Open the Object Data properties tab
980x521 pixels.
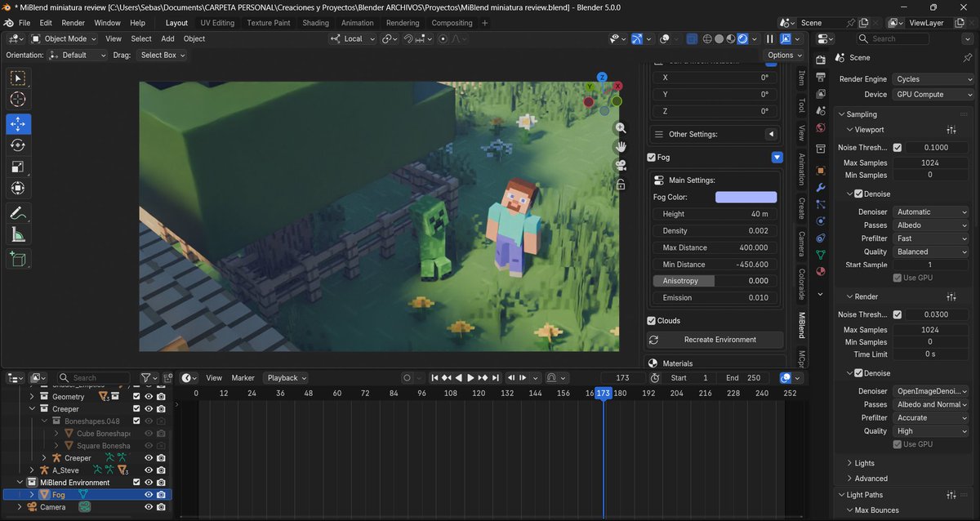(x=821, y=254)
